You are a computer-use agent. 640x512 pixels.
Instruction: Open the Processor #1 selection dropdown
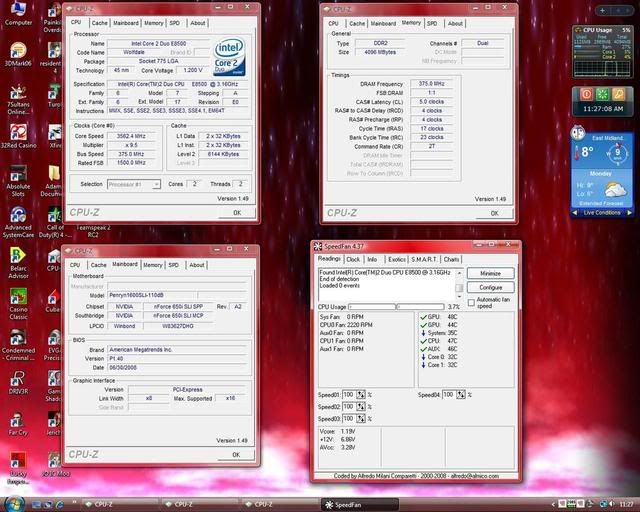[156, 185]
